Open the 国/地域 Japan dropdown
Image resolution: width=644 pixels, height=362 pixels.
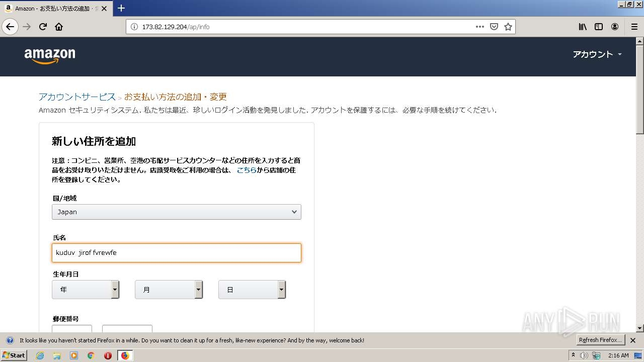tap(177, 212)
